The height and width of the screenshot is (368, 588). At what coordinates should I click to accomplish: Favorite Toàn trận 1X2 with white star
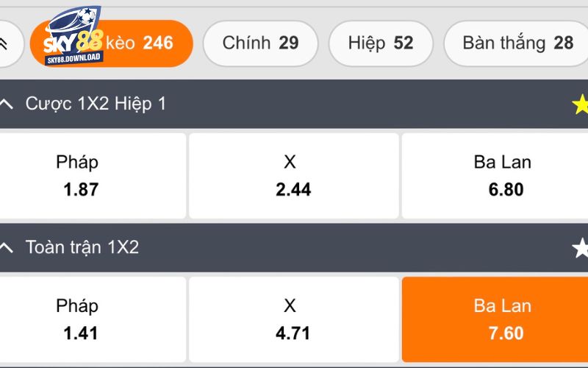(580, 248)
